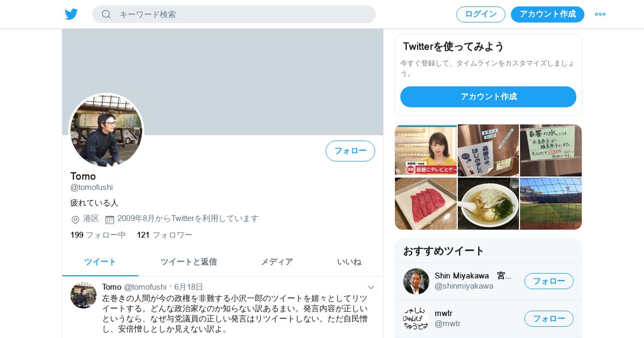Open mwtr's avatar icon
Viewport: 644px width, 338px height.
point(416,319)
